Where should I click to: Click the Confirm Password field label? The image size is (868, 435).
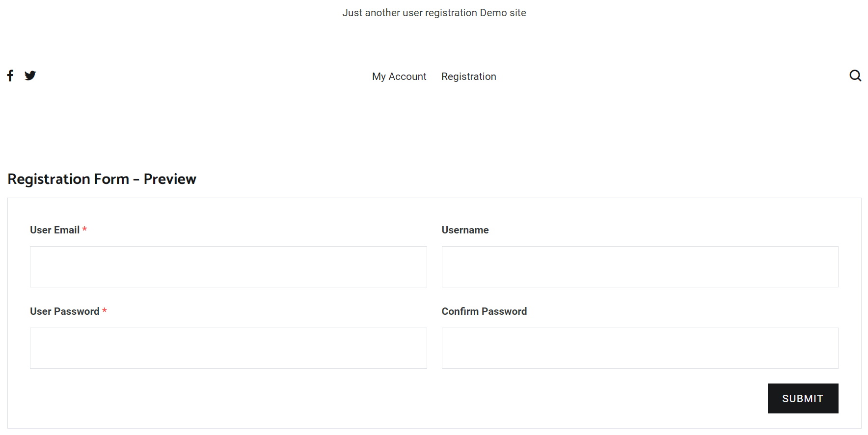click(484, 311)
